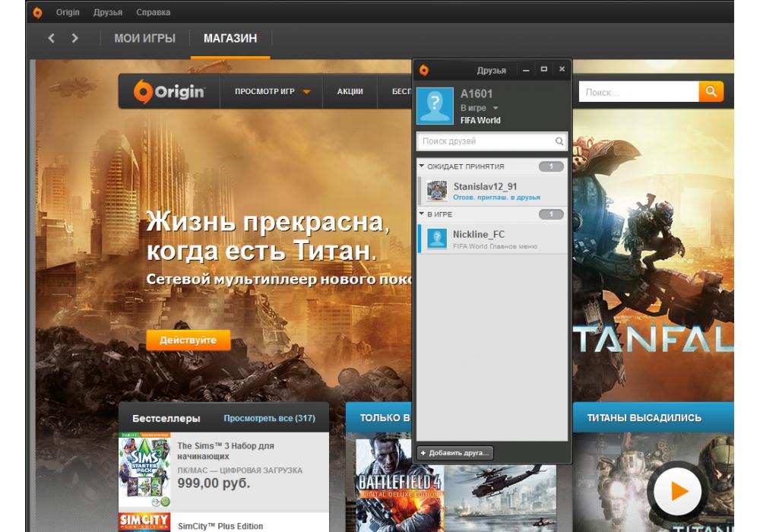The image size is (760, 532).
Task: Switch to the 'Мои игры' tab
Action: (144, 38)
